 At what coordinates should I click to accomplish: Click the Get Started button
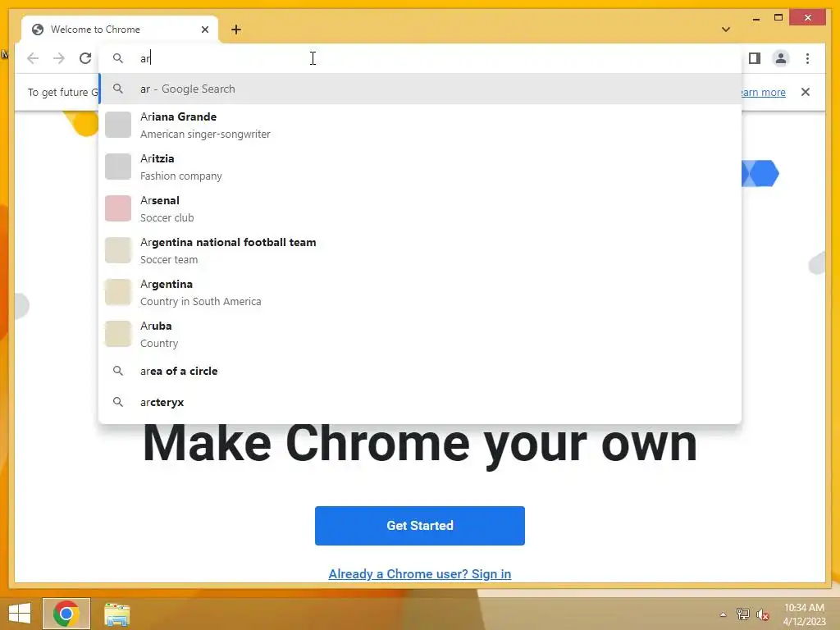pyautogui.click(x=420, y=526)
